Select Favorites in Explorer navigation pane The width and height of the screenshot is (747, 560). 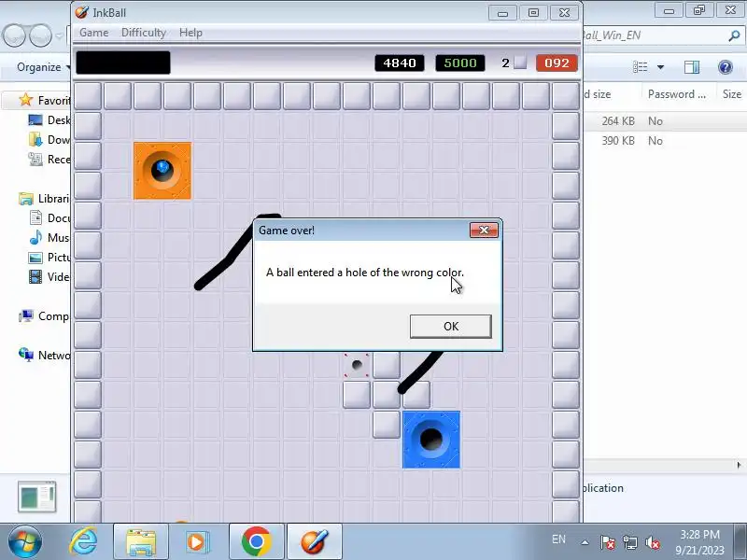tap(45, 101)
